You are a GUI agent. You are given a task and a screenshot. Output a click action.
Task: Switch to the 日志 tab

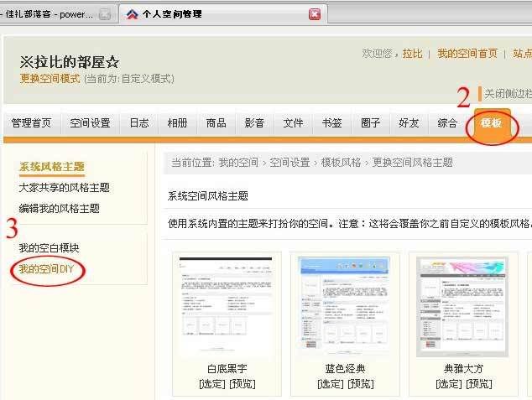139,123
